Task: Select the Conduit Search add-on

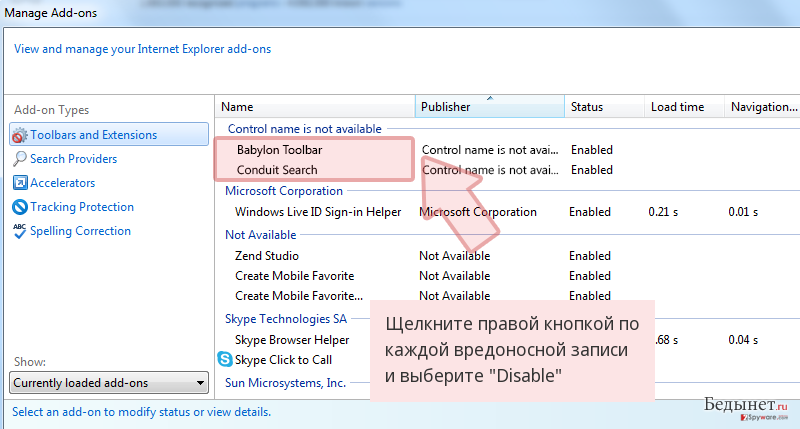Action: [x=277, y=170]
